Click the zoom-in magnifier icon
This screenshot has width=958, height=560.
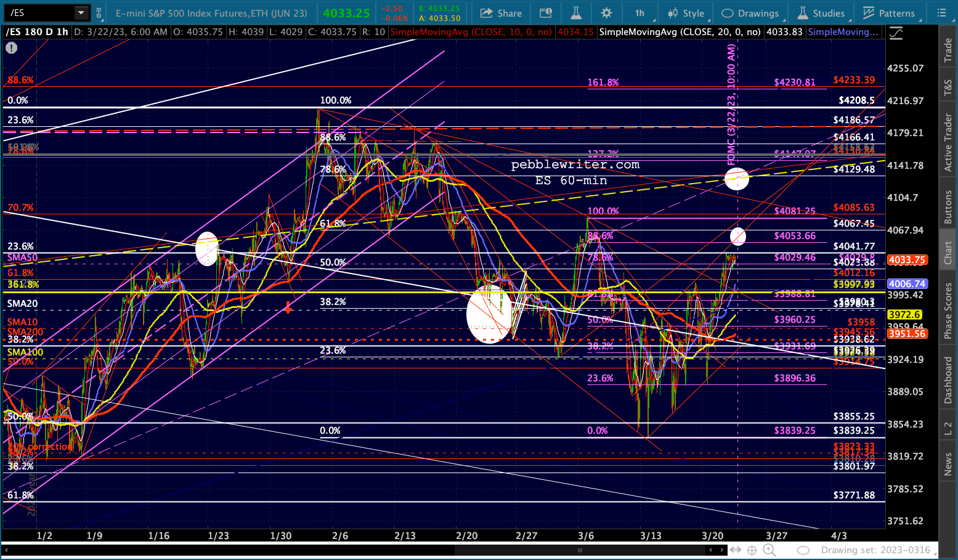point(769,550)
